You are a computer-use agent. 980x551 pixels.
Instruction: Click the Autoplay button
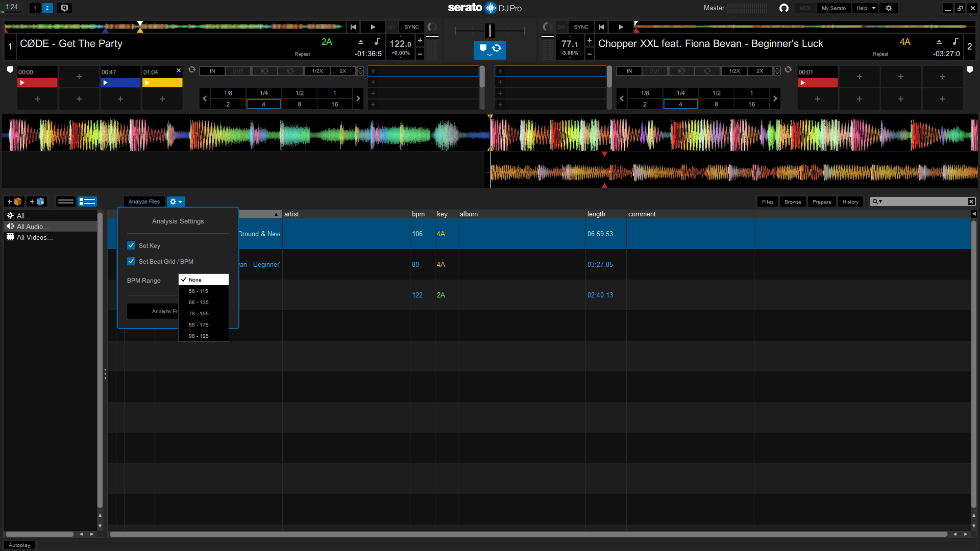[19, 545]
